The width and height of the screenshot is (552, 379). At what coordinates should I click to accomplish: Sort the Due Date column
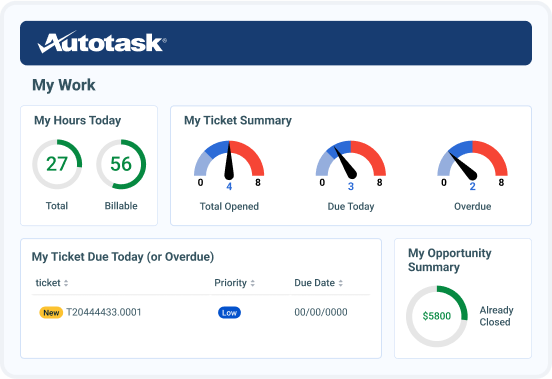coord(340,283)
